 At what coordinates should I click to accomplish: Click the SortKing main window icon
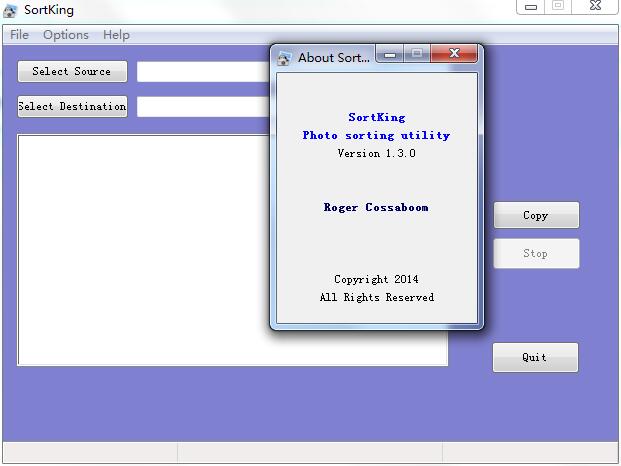(x=10, y=10)
